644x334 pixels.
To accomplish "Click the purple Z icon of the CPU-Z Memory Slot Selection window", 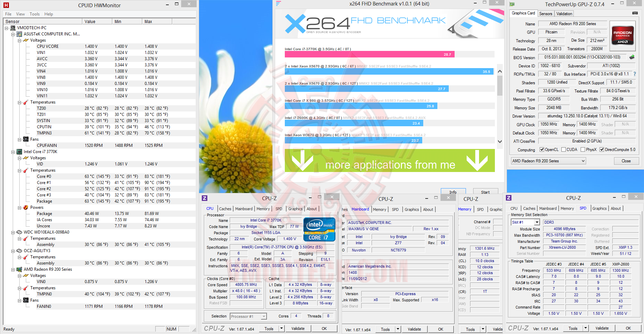I will tap(509, 198).
